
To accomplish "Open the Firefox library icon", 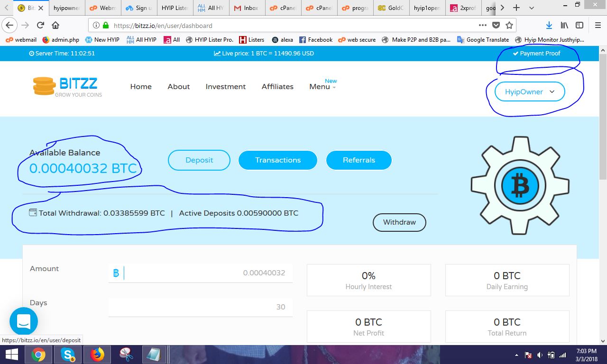I will [x=564, y=25].
